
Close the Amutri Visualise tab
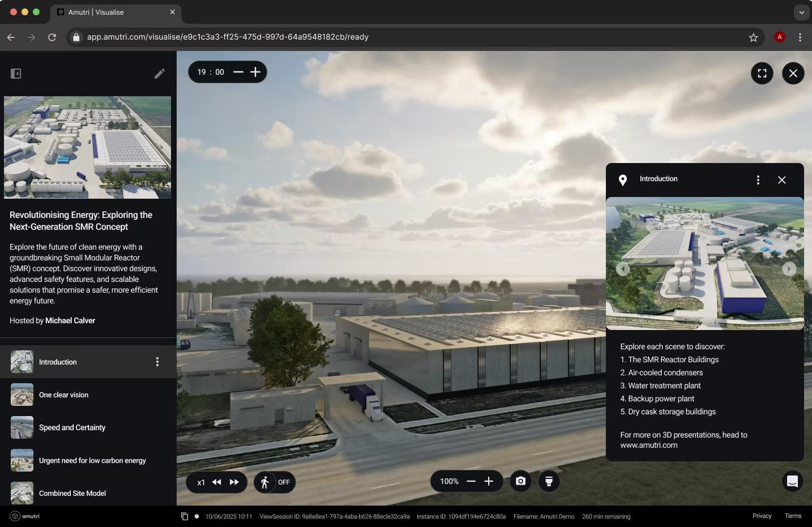tap(172, 12)
